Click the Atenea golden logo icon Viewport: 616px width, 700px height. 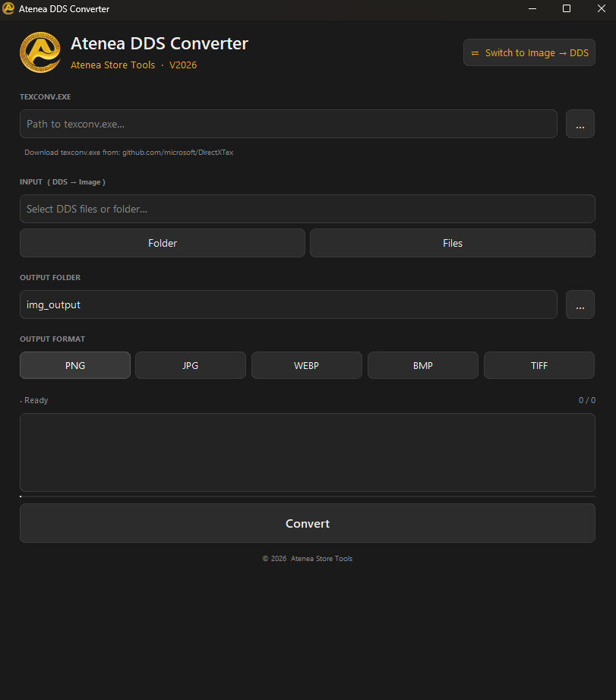40,52
